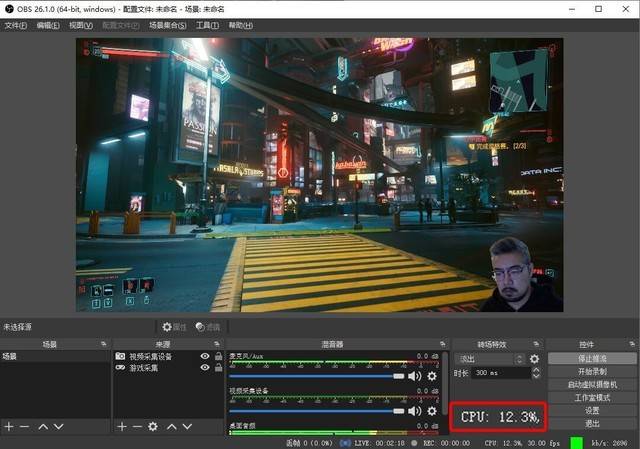Remove selected source with minus icon
This screenshot has height=449, width=640.
137,427
